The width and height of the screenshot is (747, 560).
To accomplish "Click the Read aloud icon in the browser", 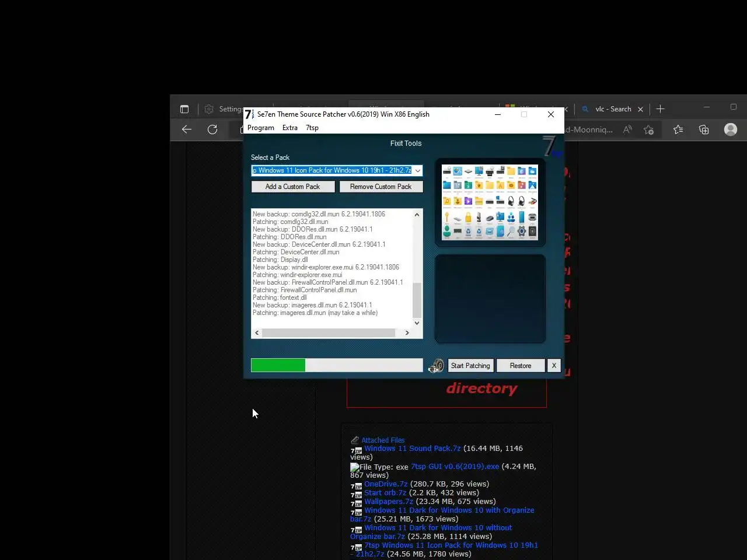I will tap(627, 129).
